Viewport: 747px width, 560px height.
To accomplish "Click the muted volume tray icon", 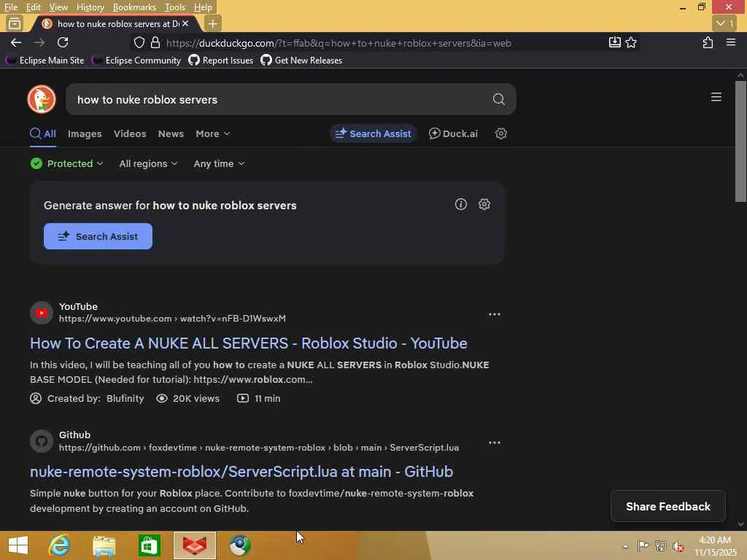I will [x=678, y=546].
